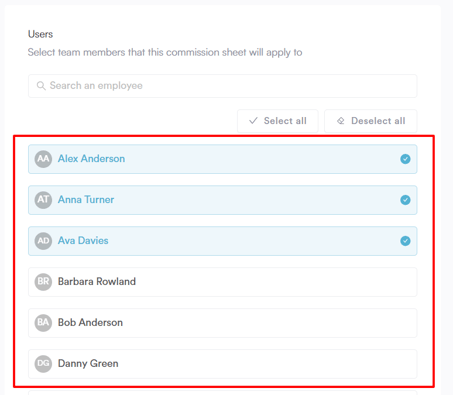Click the eraser icon in Deselect all

pyautogui.click(x=341, y=121)
